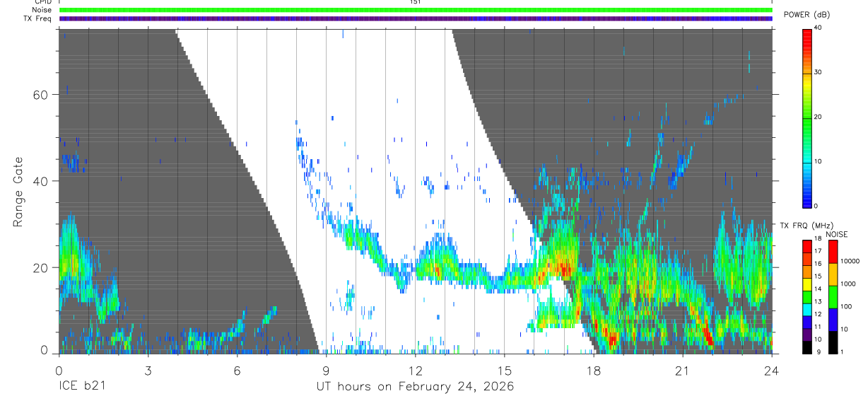
Task: Pick the yellow 14–15 MHz swatch in TX FRQ legend
Action: pos(807,284)
